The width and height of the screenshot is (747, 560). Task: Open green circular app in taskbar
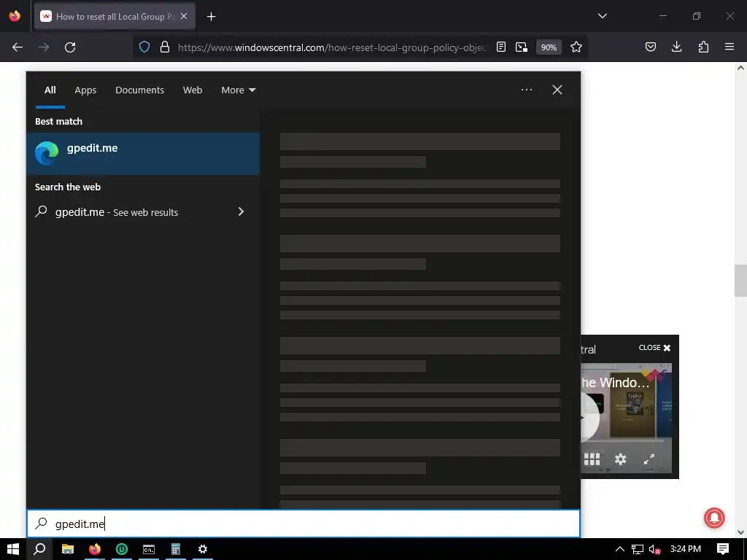tap(122, 549)
